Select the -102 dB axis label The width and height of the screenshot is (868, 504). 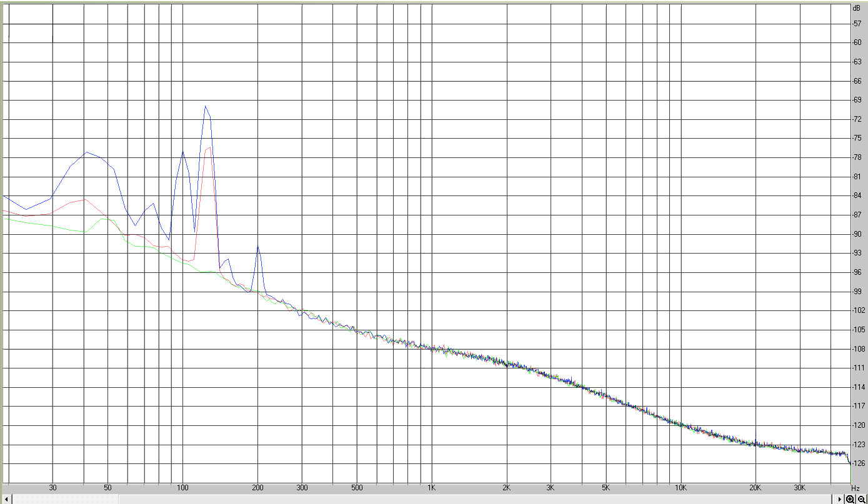point(859,310)
